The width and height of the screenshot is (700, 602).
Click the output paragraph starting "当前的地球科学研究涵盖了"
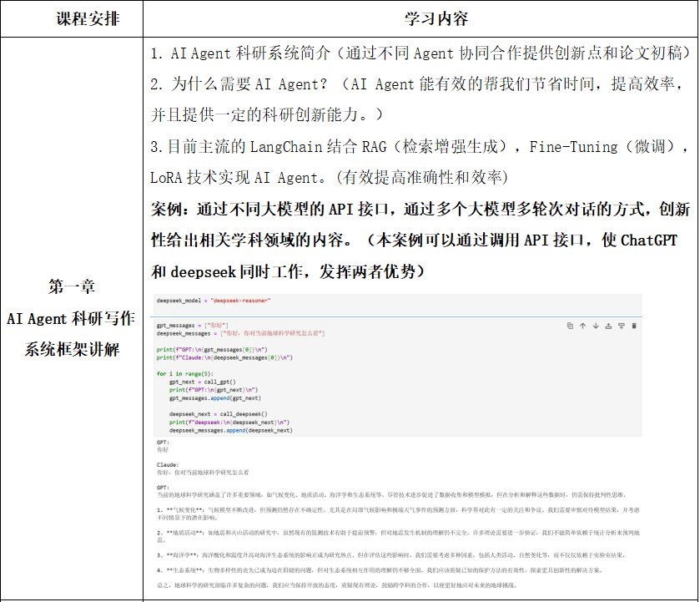coord(391,495)
